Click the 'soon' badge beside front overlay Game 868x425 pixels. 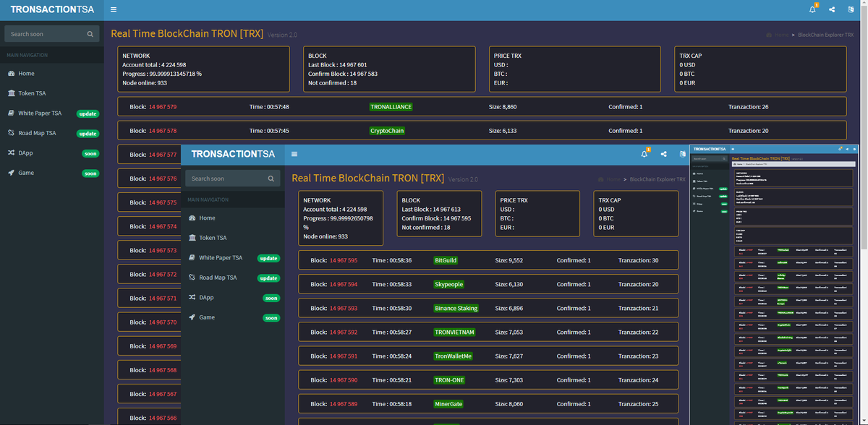point(271,318)
